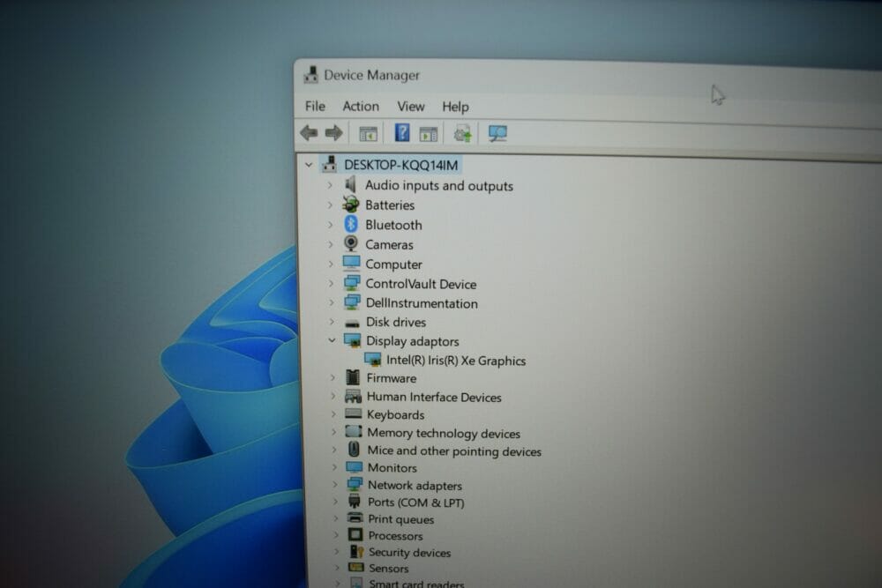Viewport: 882px width, 588px height.
Task: Select the ControlVault Device row
Action: coord(421,284)
